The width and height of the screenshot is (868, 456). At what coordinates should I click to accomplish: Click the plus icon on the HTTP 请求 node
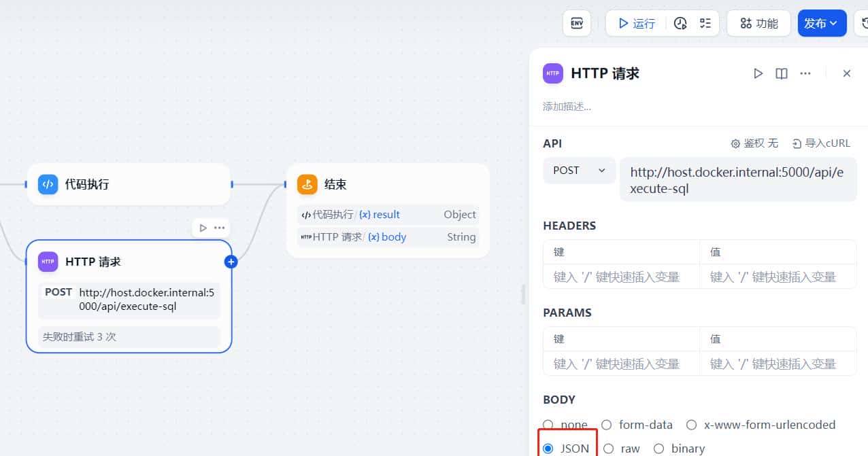click(231, 261)
